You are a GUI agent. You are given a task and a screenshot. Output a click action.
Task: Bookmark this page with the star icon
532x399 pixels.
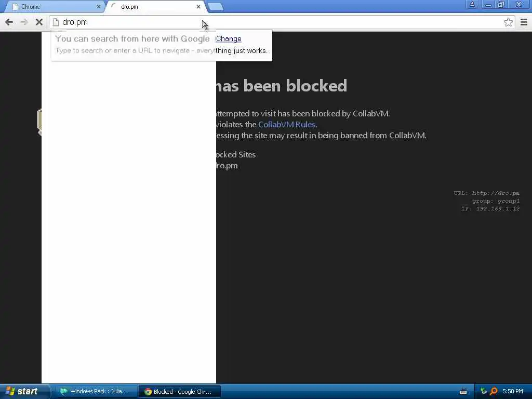[x=508, y=22]
